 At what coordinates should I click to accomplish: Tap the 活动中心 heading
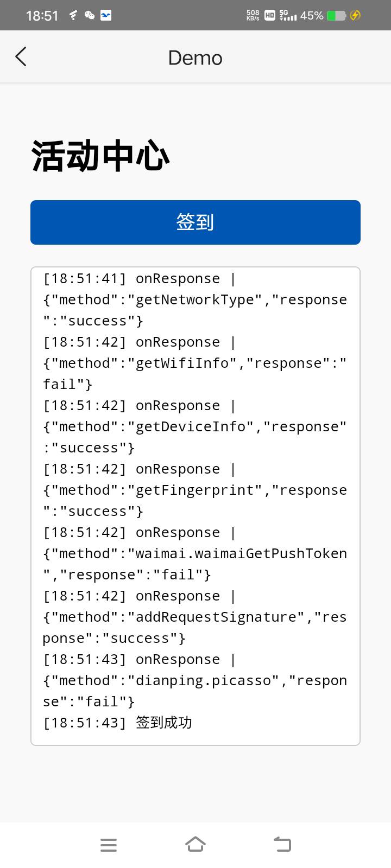tap(100, 156)
